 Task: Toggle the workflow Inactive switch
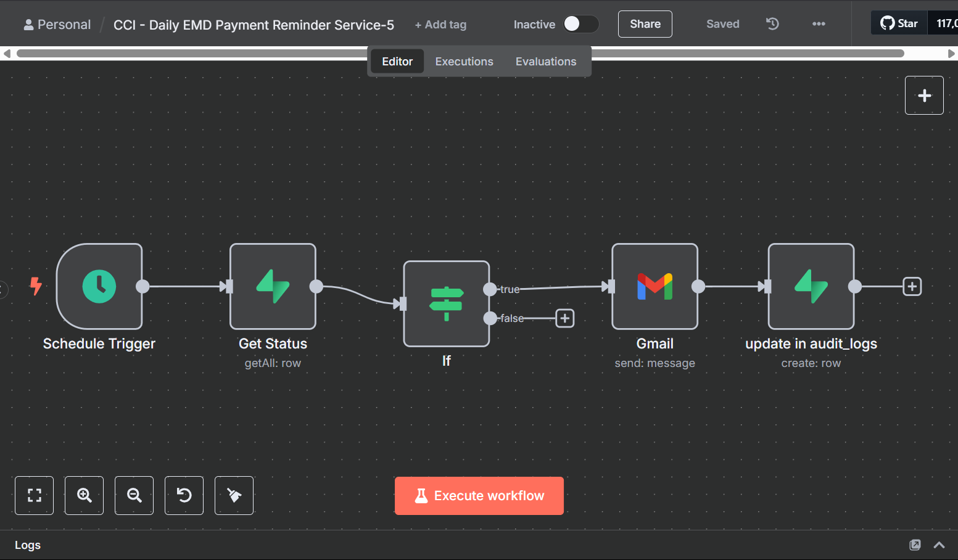pos(580,24)
